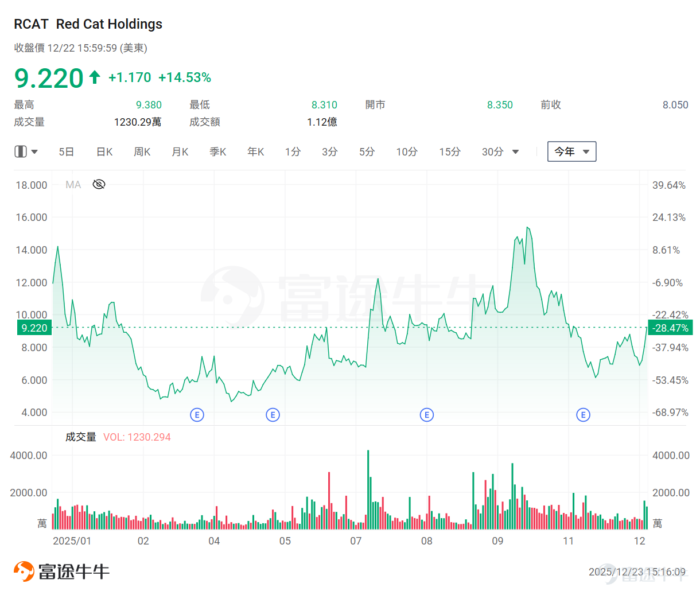Open chart layout type selector icon
The height and width of the screenshot is (595, 700).
pyautogui.click(x=21, y=151)
